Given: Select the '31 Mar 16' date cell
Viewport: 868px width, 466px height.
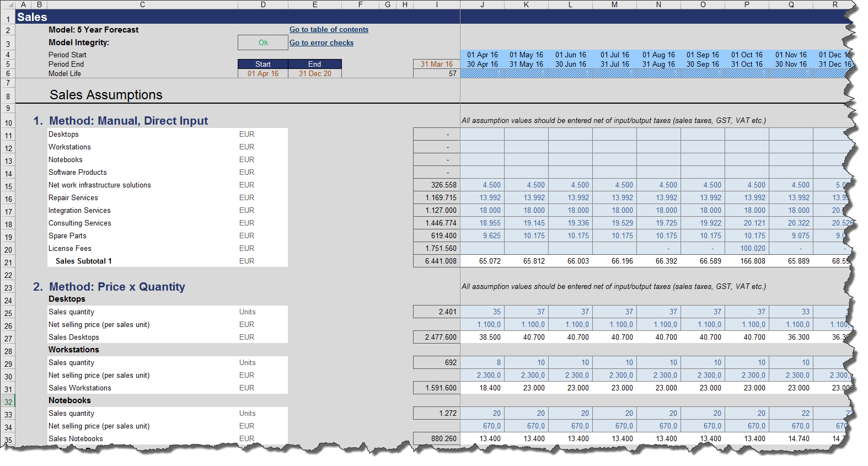Looking at the screenshot, I should coord(437,65).
